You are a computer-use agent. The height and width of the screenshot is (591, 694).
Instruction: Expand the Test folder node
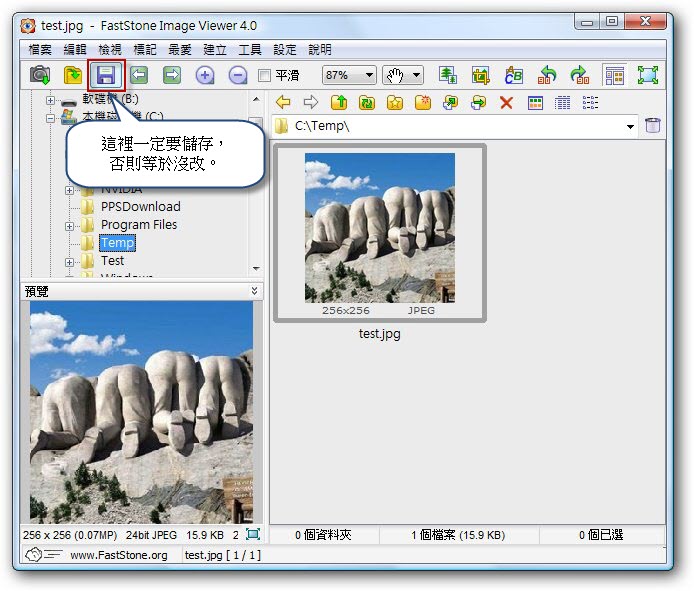click(x=69, y=262)
